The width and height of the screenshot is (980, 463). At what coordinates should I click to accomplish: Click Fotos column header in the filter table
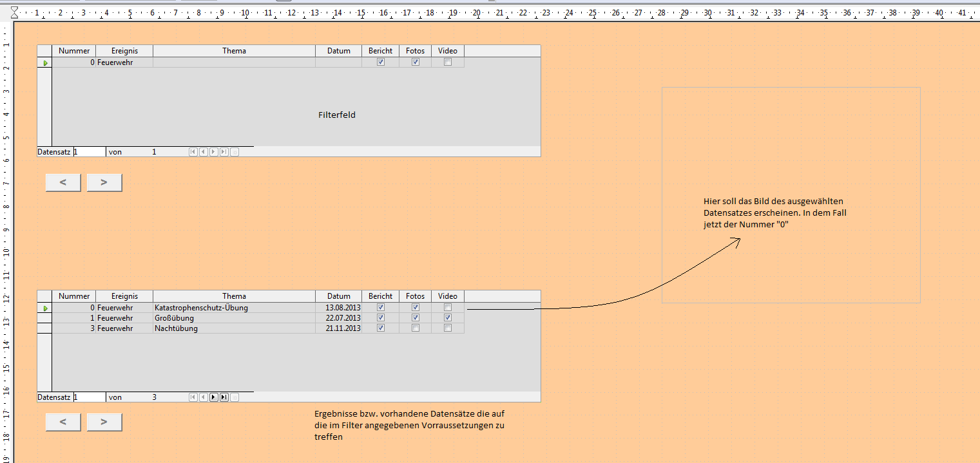[x=416, y=51]
